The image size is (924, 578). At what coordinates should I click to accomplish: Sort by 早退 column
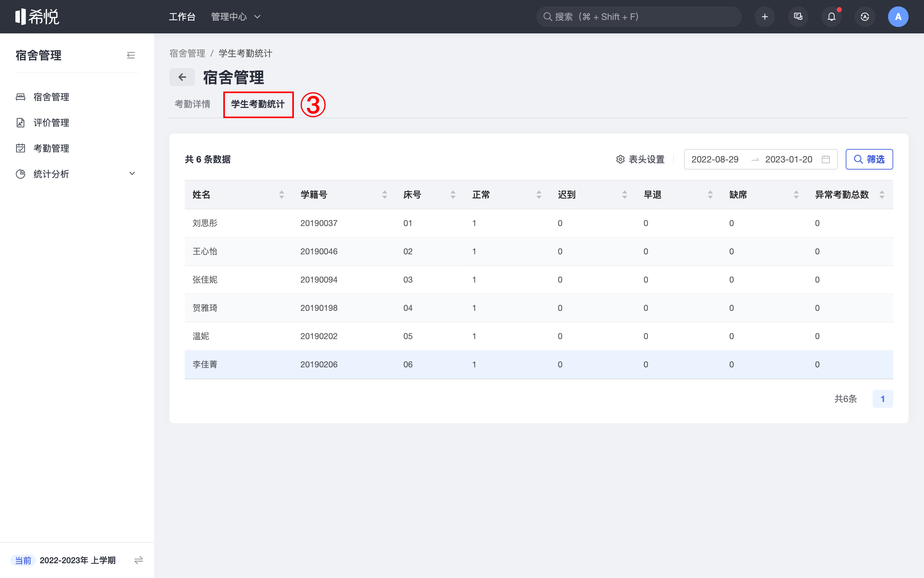click(710, 195)
